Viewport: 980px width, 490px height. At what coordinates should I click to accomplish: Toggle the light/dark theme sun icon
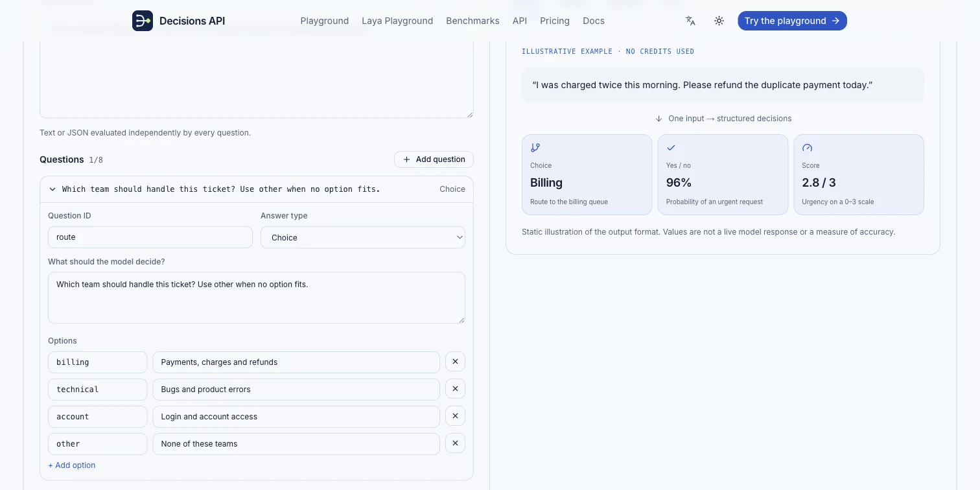point(719,21)
